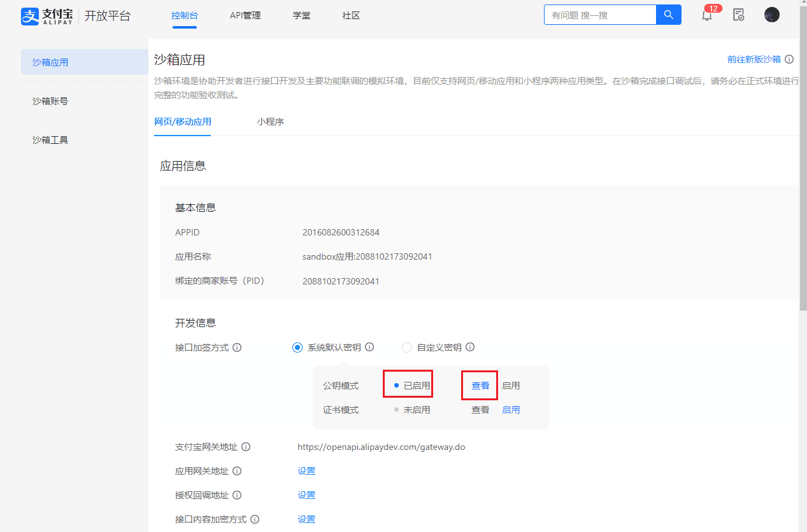Open the 控制台 top menu

point(184,15)
